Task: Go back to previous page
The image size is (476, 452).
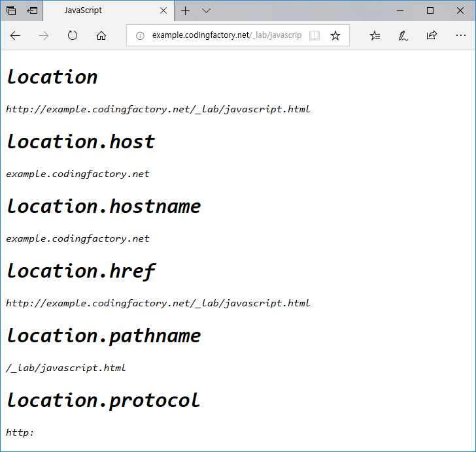Action: [x=15, y=35]
